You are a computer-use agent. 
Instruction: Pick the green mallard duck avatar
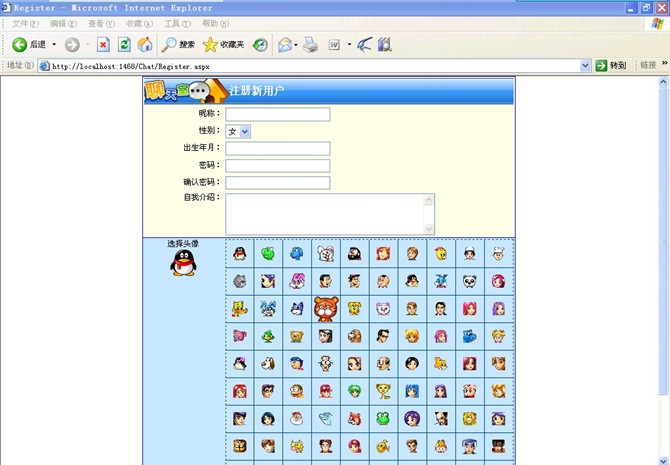(268, 336)
